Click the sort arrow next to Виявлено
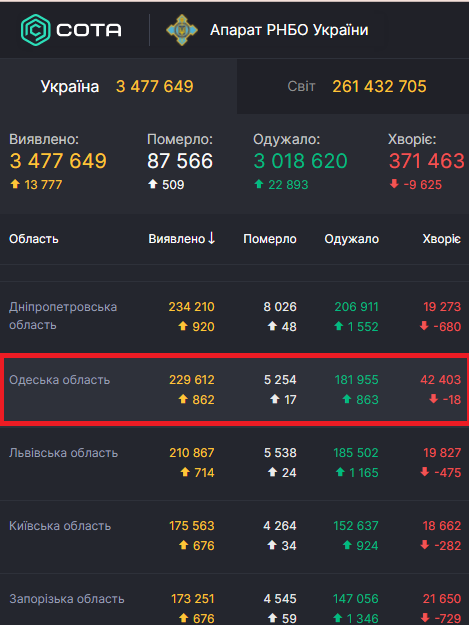Image resolution: width=469 pixels, height=625 pixels. pos(212,238)
